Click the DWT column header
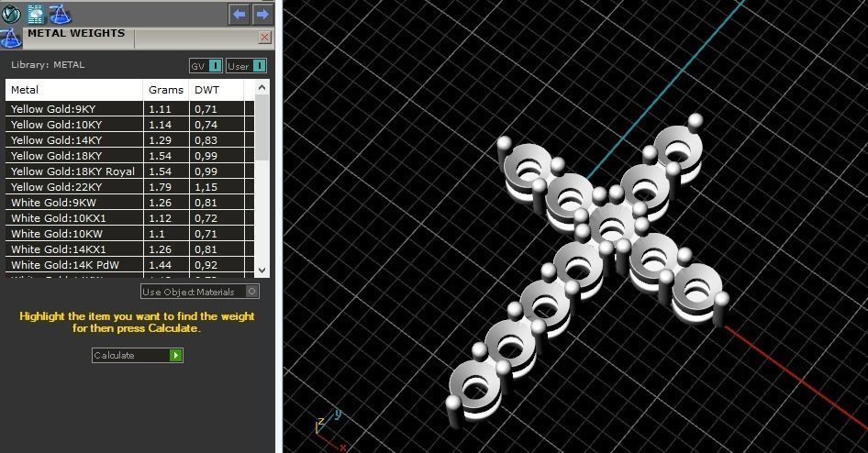 (x=217, y=90)
